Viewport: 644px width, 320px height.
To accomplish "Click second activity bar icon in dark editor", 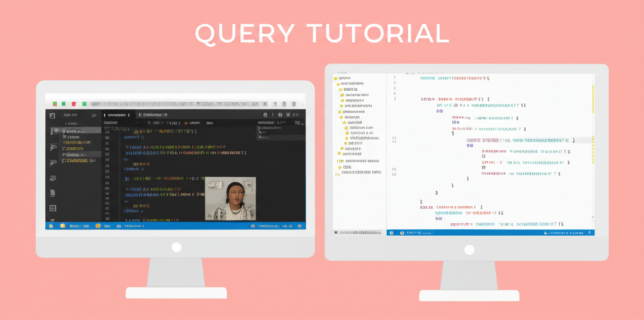I will coord(53,132).
